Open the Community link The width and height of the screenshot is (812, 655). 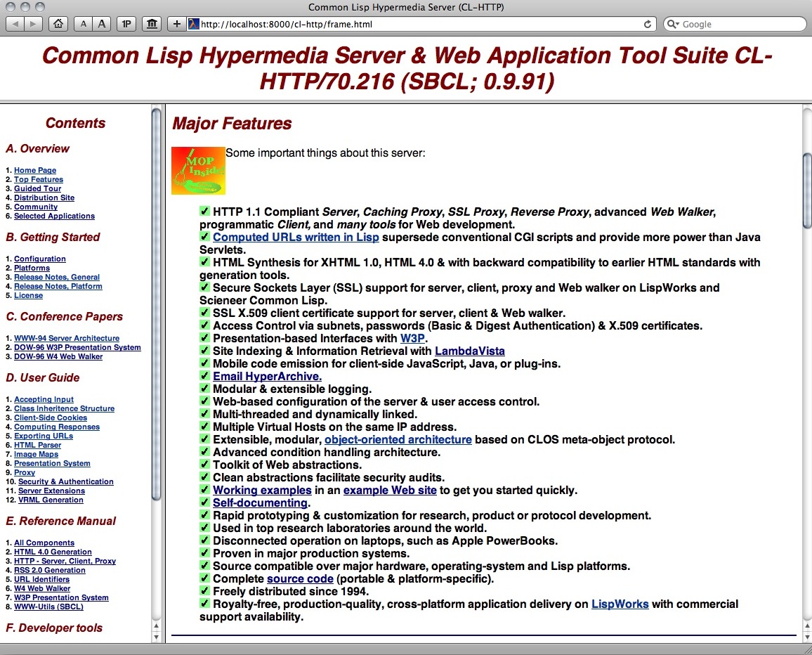pos(36,207)
